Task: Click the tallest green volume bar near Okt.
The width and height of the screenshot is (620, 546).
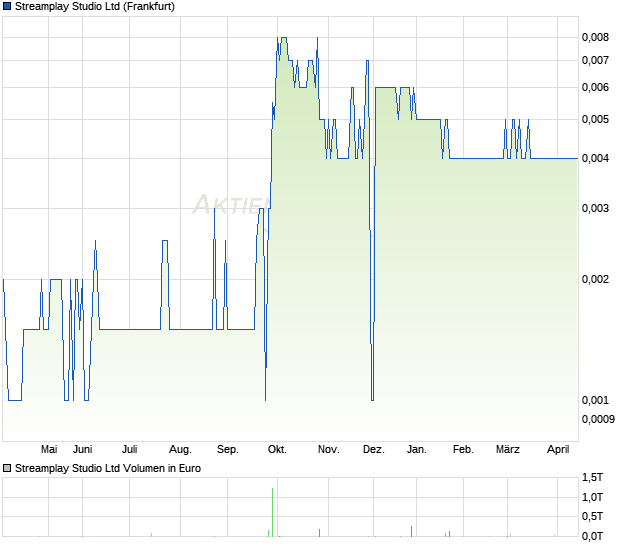Action: [x=272, y=512]
